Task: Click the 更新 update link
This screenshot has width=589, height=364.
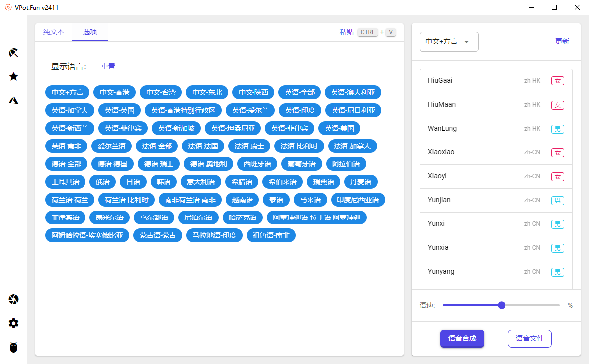Action: [562, 42]
